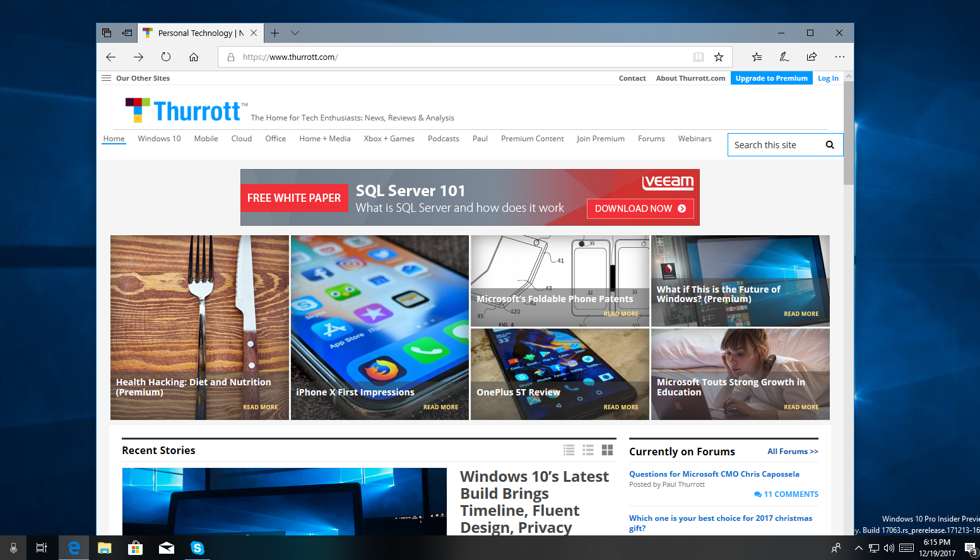Image resolution: width=980 pixels, height=560 pixels.
Task: Click the Edge forward arrow button
Action: [138, 57]
